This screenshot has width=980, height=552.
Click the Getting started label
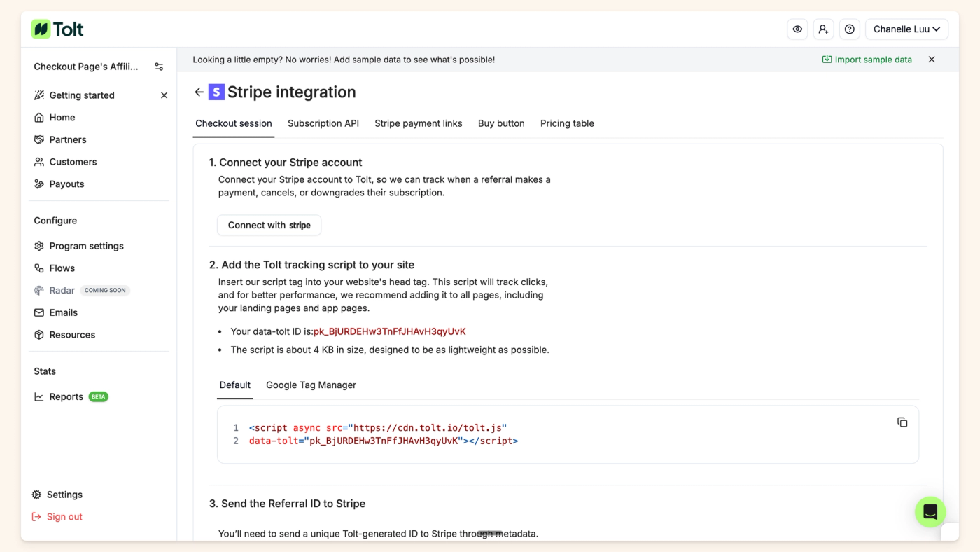82,95
